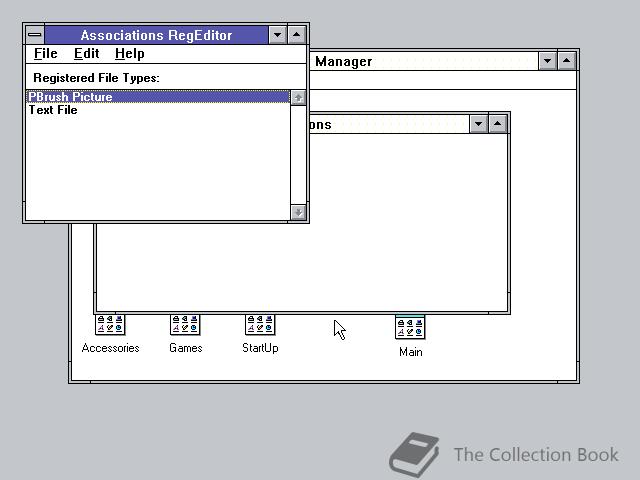Open the RegEditor control-menu box

pos(35,35)
